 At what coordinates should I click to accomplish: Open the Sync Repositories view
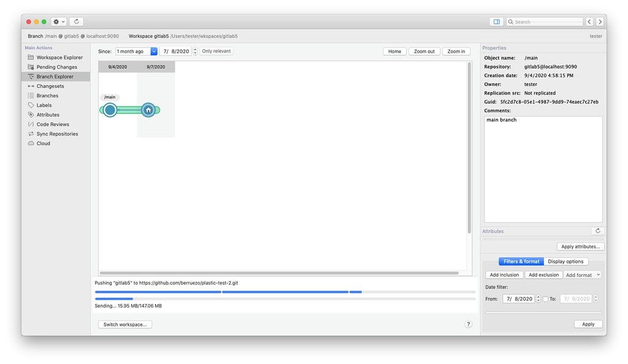58,134
